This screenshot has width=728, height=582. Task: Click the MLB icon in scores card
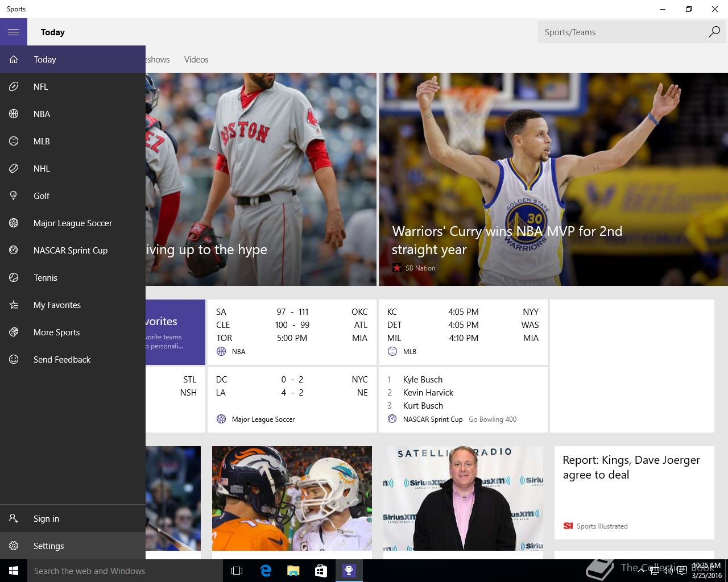[x=392, y=352]
